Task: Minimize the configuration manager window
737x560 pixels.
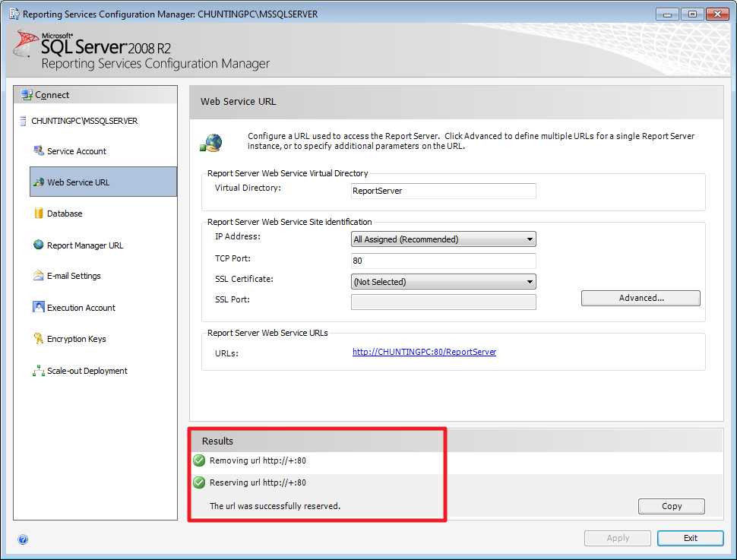Action: click(667, 14)
